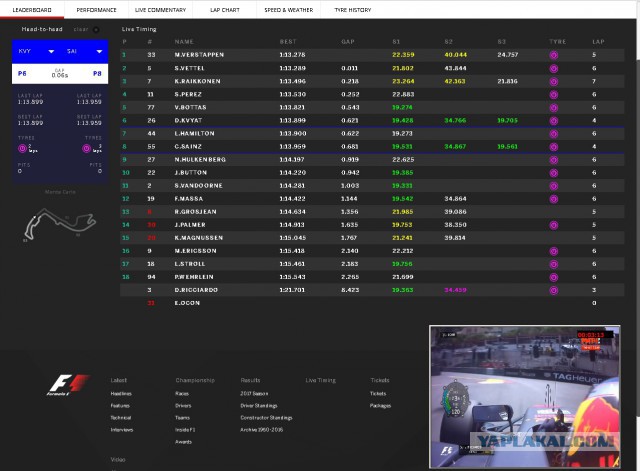This screenshot has height=471, width=640.
Task: Open the Features footer link
Action: pyautogui.click(x=120, y=406)
